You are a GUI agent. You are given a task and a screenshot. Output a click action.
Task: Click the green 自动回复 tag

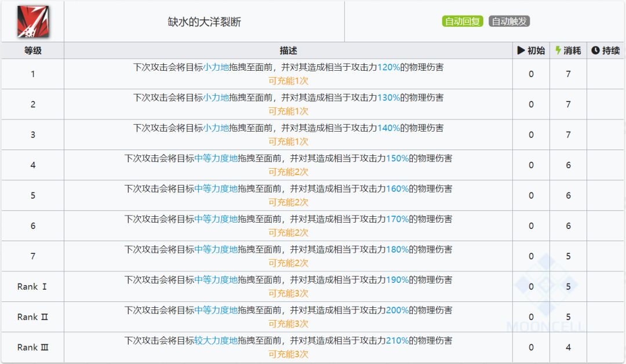pyautogui.click(x=463, y=21)
